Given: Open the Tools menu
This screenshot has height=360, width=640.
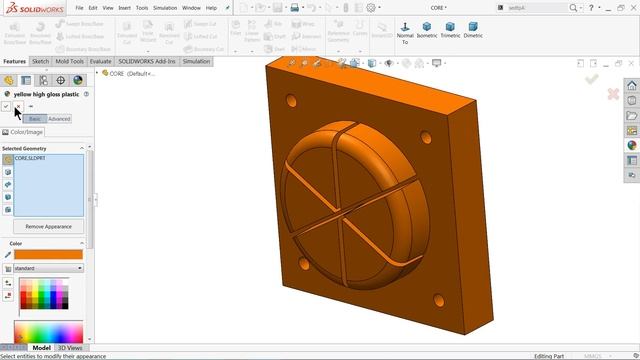Looking at the screenshot, I should coord(142,8).
